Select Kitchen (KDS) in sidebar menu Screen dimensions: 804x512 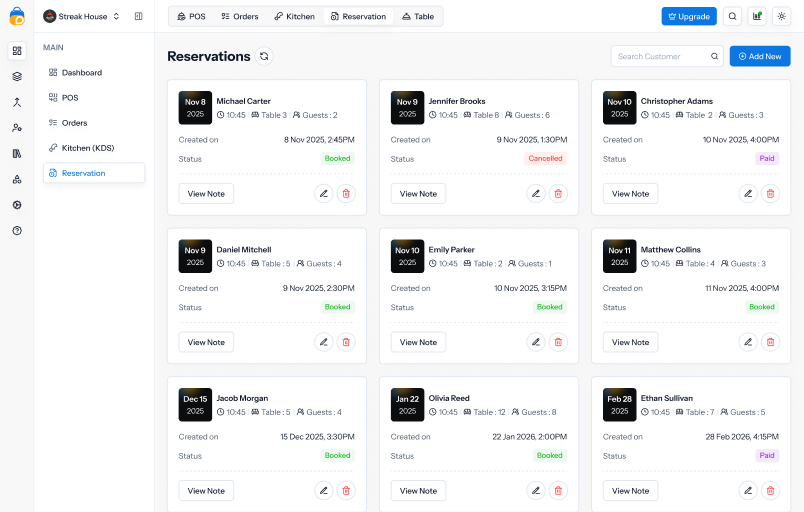(87, 148)
